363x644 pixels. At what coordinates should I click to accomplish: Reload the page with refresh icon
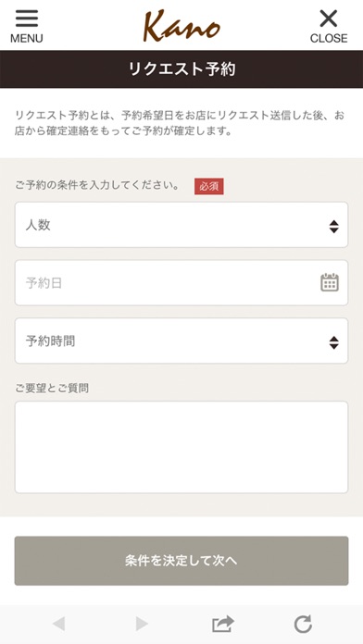click(303, 624)
